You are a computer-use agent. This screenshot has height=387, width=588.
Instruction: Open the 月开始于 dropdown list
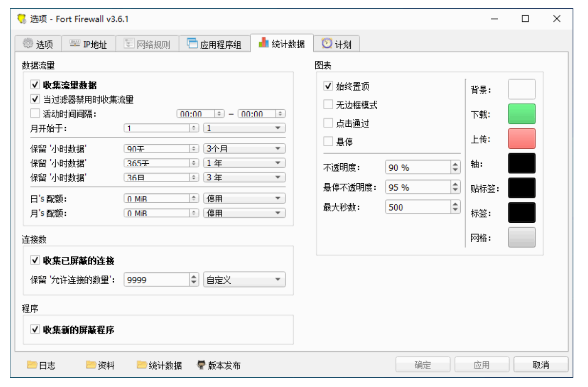244,128
